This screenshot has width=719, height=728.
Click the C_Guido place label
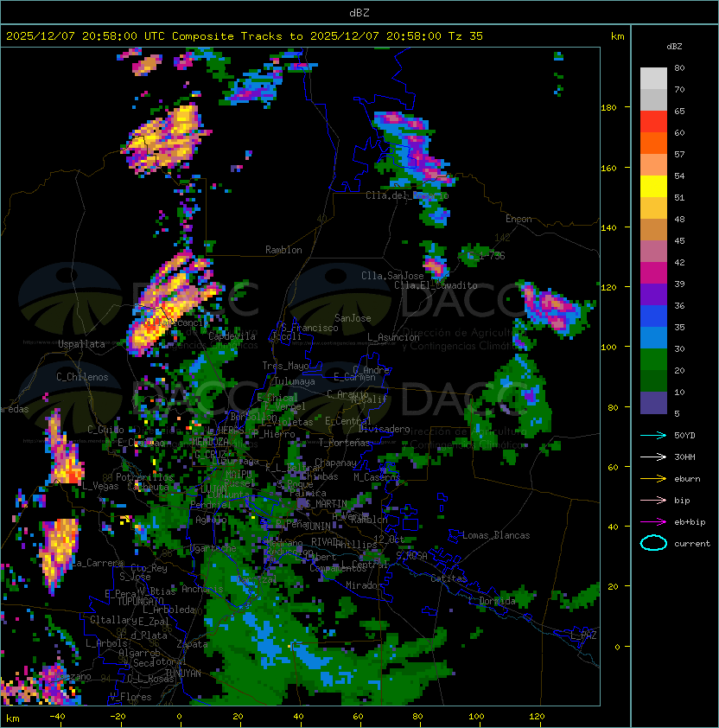[105, 430]
